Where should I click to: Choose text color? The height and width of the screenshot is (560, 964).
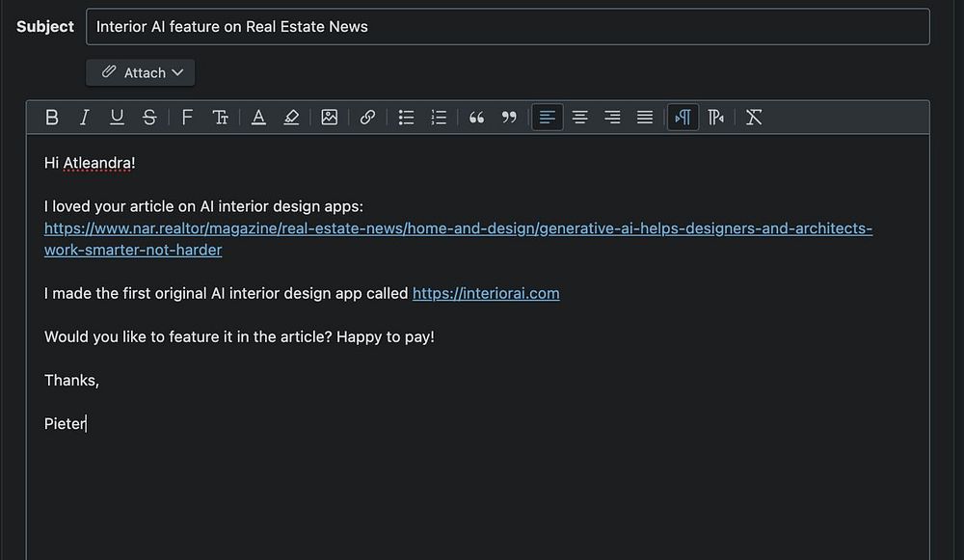[x=258, y=118]
